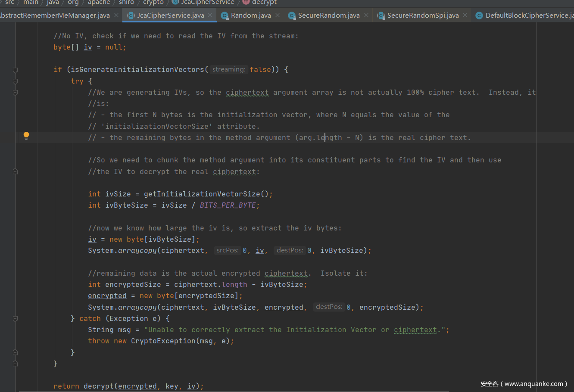Image resolution: width=574 pixels, height=392 pixels.
Task: Open the SecureRandomSpi.java tab
Action: (422, 16)
